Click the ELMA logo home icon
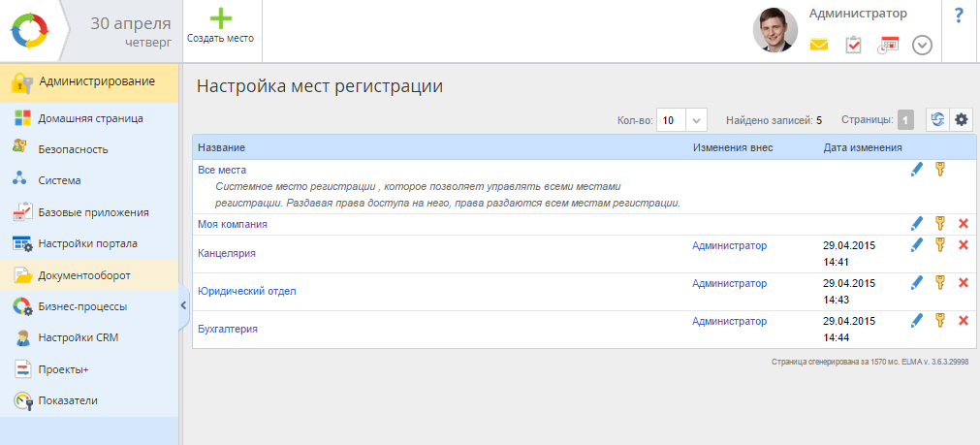This screenshot has height=445, width=980. coord(29,31)
